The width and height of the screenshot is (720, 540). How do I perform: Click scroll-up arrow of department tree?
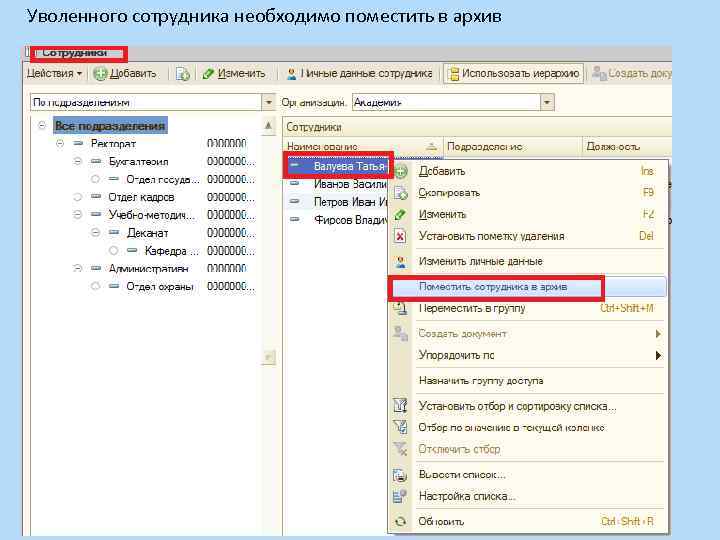(269, 125)
